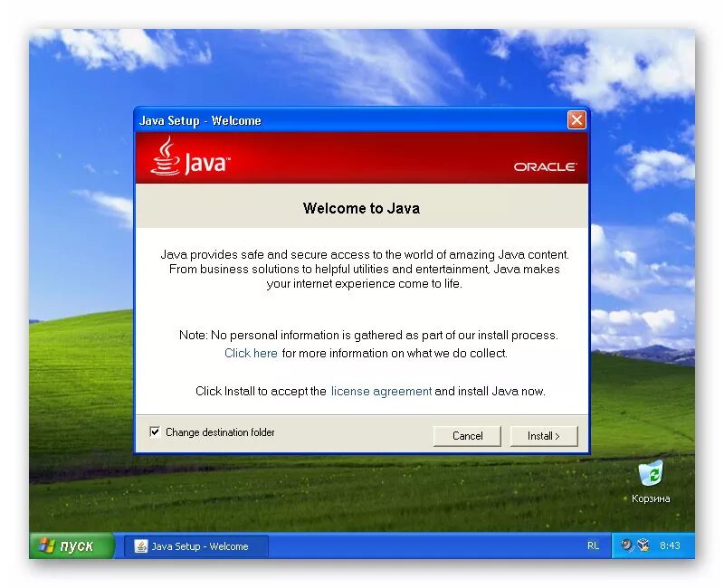Cancel the Java setup
Image resolution: width=724 pixels, height=588 pixels.
point(467,436)
